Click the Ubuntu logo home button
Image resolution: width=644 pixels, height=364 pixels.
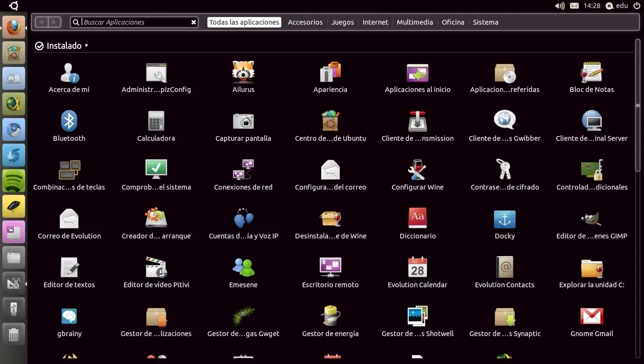coord(14,6)
